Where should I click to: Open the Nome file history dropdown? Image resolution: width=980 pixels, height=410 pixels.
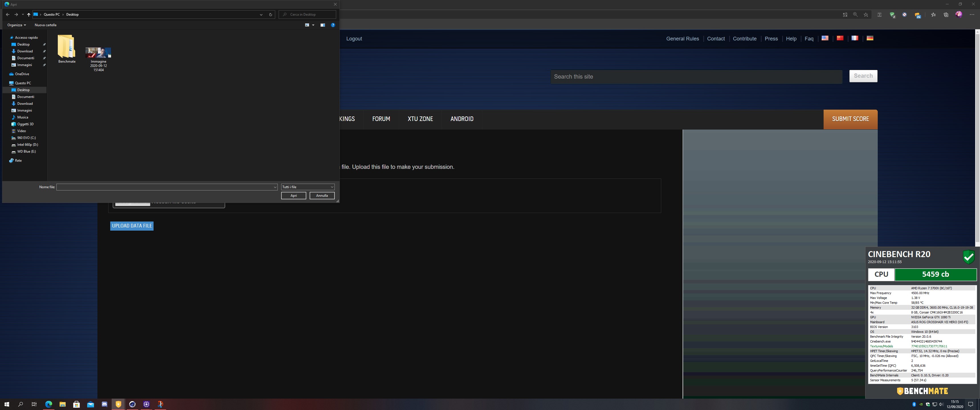(275, 187)
